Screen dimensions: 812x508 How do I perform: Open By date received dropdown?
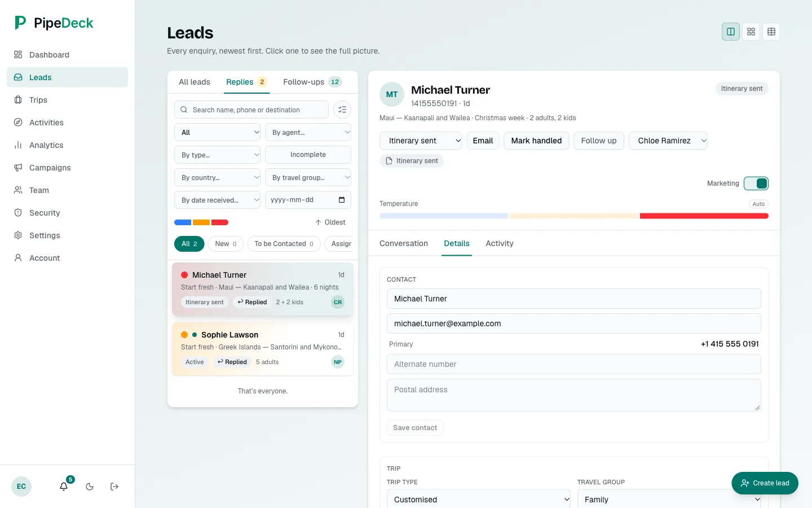coord(217,200)
